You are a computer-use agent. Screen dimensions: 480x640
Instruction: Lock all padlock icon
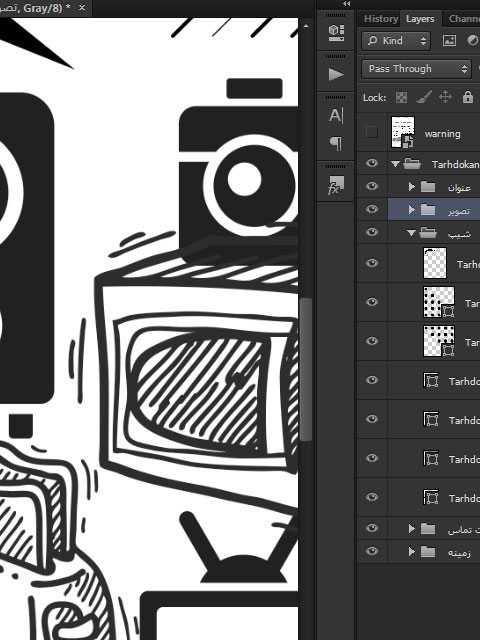tap(468, 97)
